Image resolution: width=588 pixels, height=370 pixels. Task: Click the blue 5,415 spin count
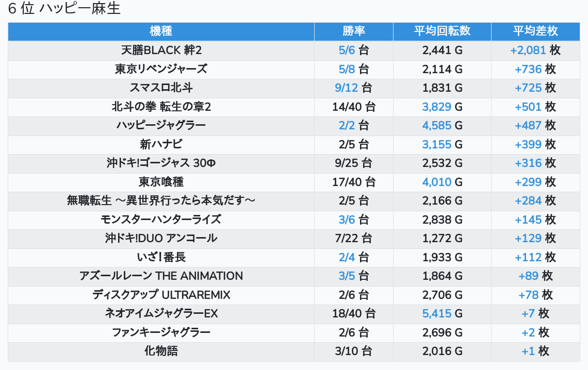pos(436,313)
